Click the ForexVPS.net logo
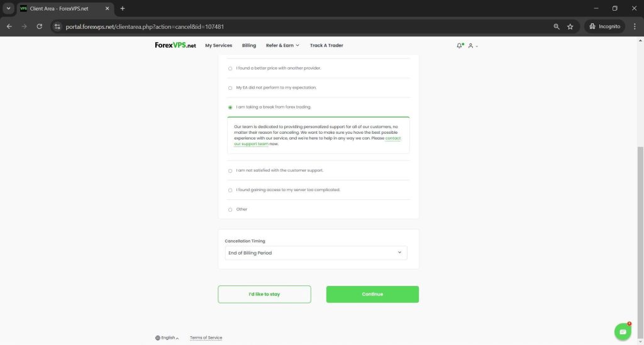 [x=175, y=45]
